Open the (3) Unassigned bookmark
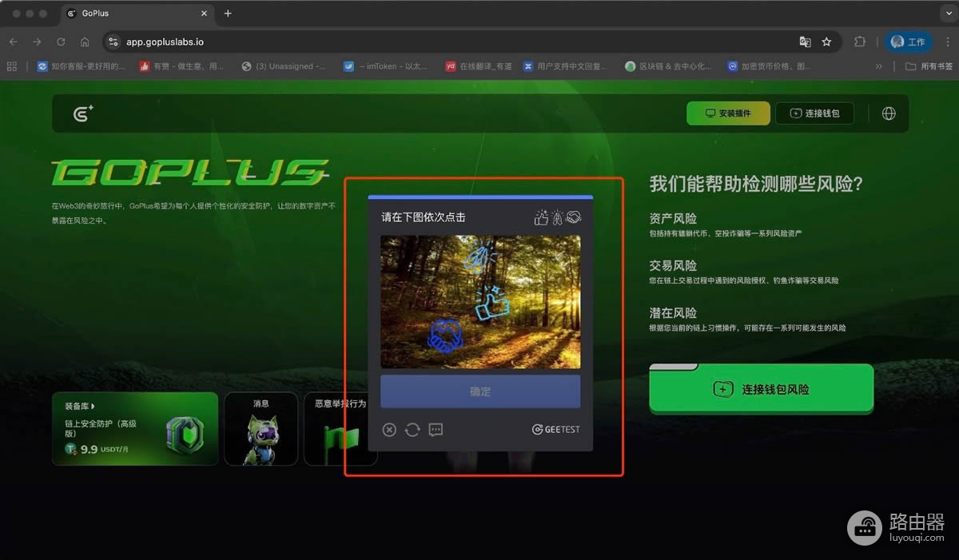Viewport: 959px width, 560px height. click(x=284, y=66)
